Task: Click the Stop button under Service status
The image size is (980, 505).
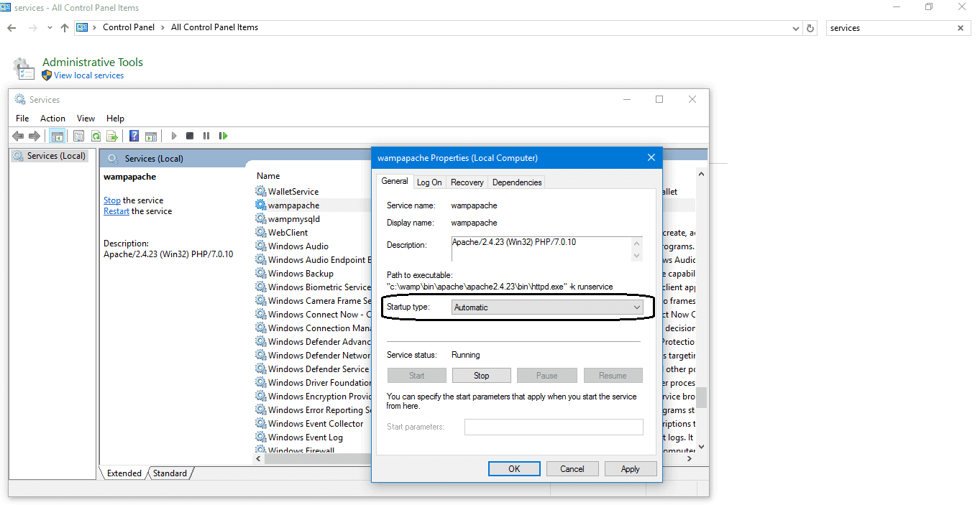Action: 482,376
